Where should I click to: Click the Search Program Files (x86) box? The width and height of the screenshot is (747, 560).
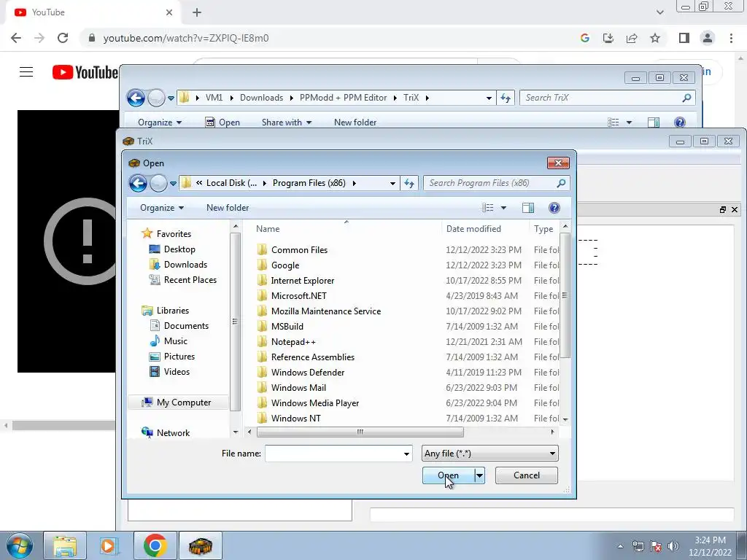(x=496, y=183)
